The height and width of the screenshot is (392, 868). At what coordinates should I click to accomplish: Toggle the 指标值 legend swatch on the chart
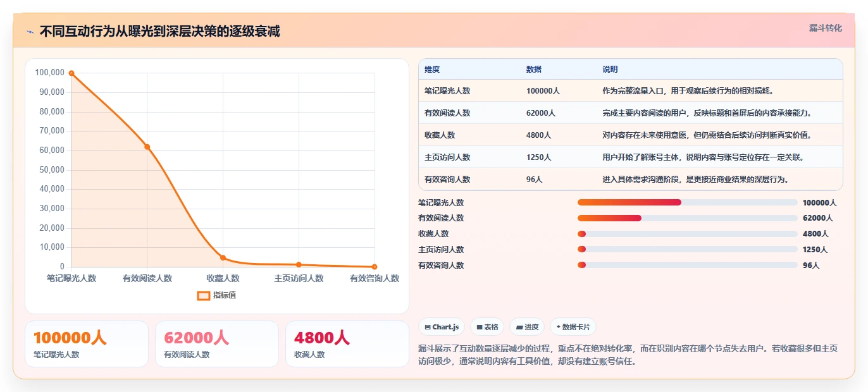pyautogui.click(x=204, y=295)
